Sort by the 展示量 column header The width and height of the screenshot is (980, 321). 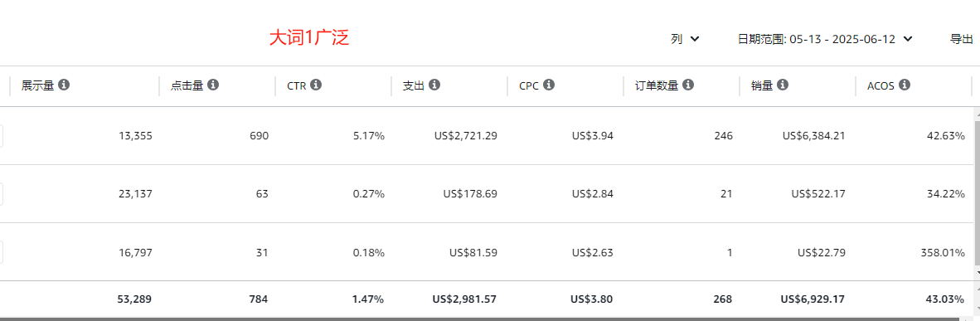pyautogui.click(x=39, y=85)
